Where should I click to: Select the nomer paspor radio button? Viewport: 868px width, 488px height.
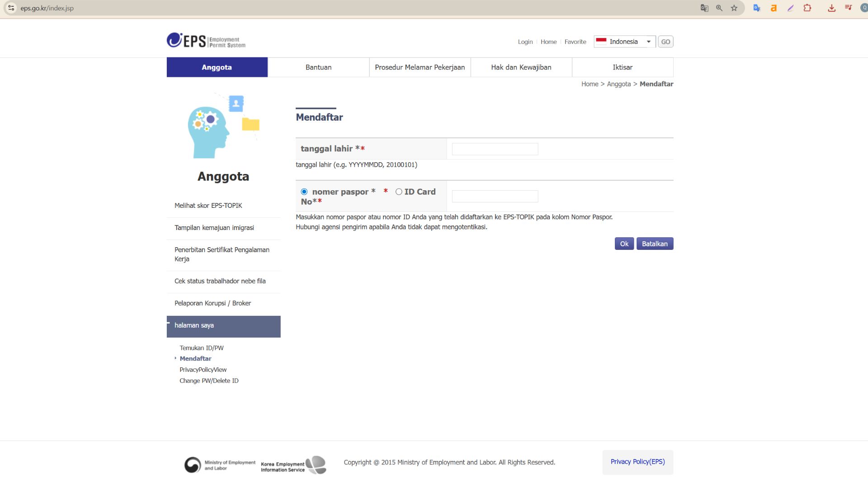pyautogui.click(x=304, y=192)
